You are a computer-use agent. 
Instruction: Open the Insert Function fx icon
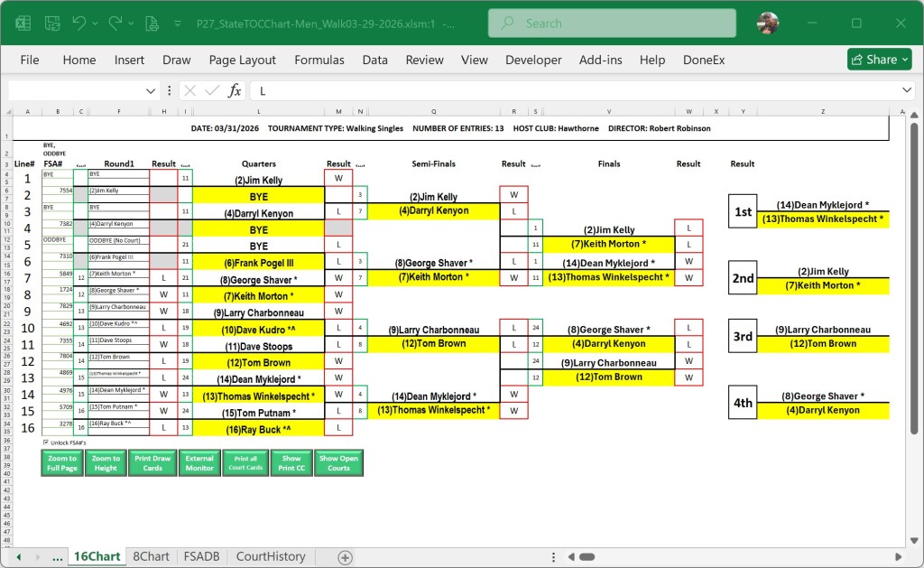[x=235, y=90]
